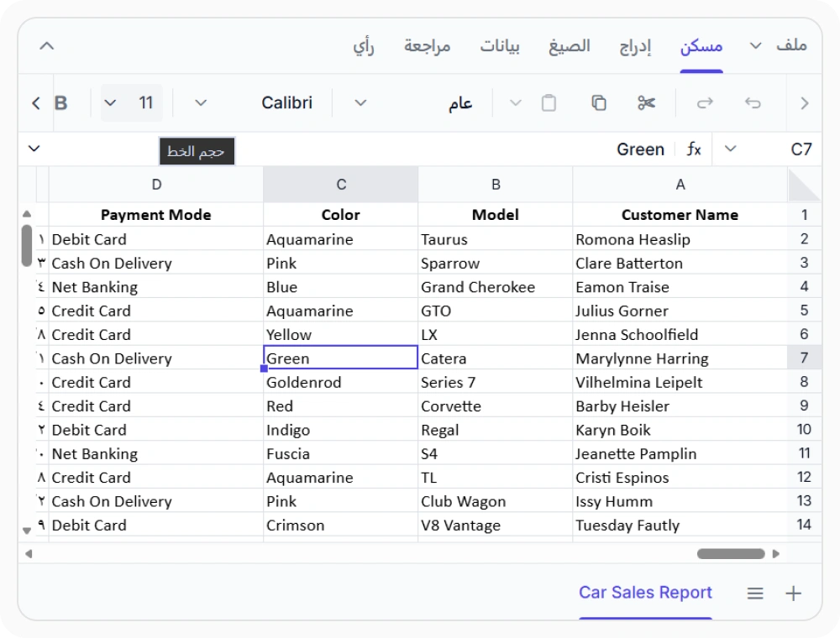Switch to the بيانات data tab

(499, 46)
